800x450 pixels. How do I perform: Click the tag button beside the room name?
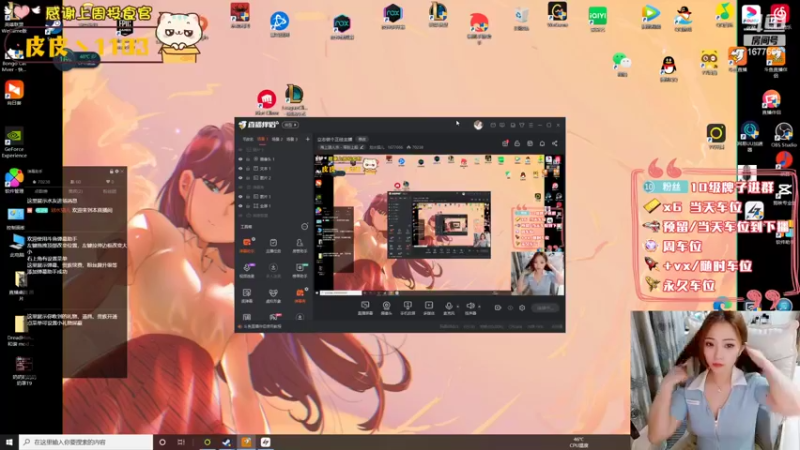click(362, 139)
